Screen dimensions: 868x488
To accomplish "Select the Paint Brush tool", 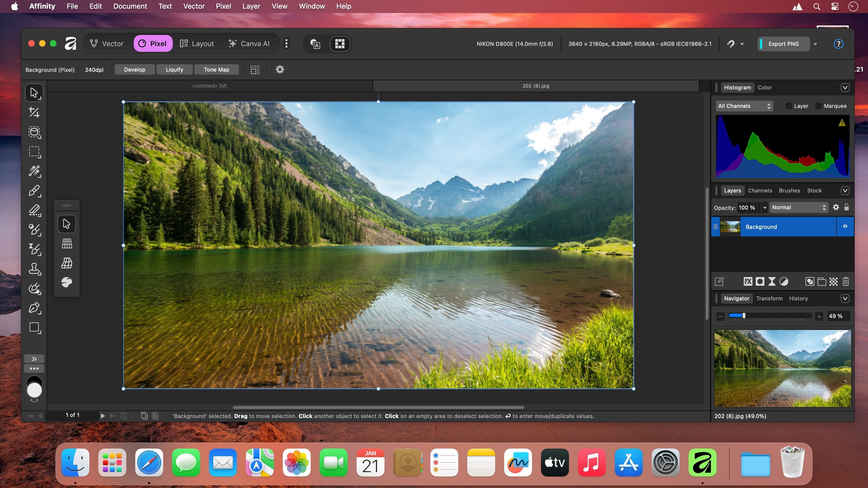I will 34,191.
